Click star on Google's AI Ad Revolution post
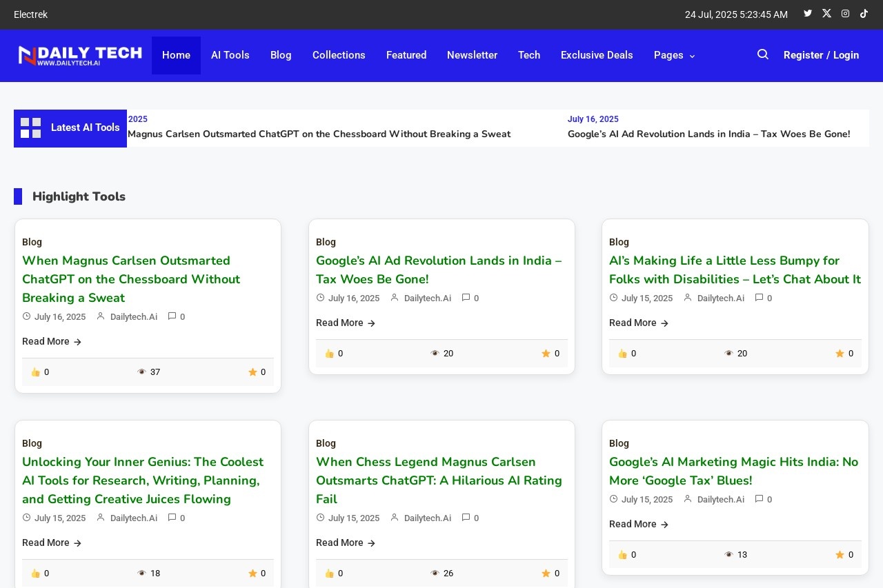 click(x=546, y=354)
